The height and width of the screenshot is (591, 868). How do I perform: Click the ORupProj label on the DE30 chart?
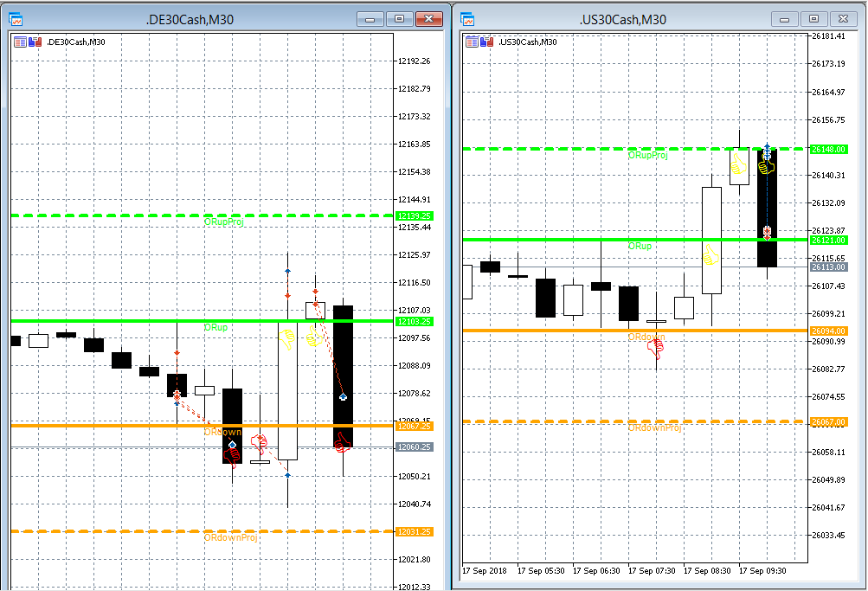223,222
